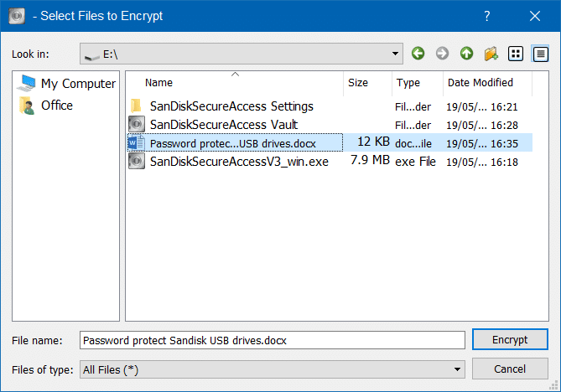The width and height of the screenshot is (561, 392).
Task: Sort by the Date Modified column header
Action: coord(480,83)
